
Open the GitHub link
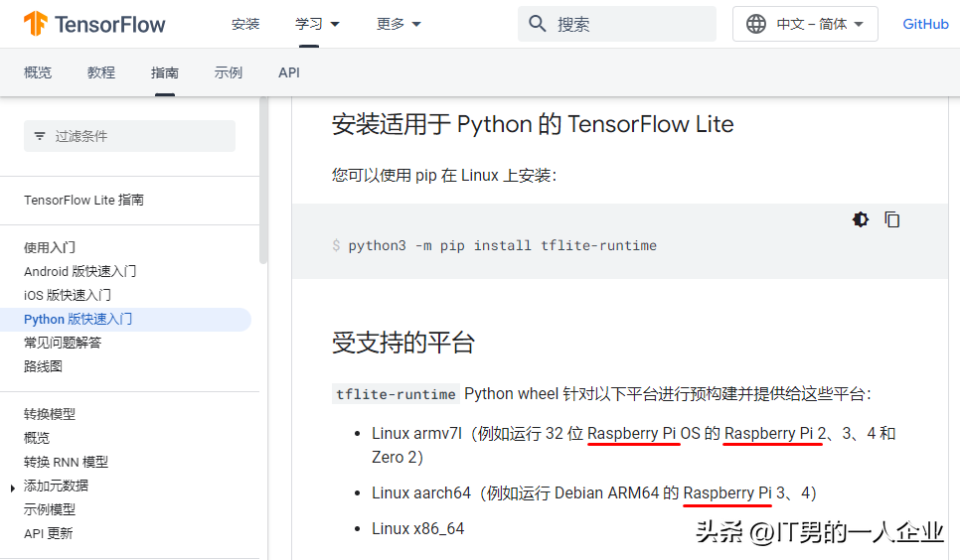click(x=926, y=24)
